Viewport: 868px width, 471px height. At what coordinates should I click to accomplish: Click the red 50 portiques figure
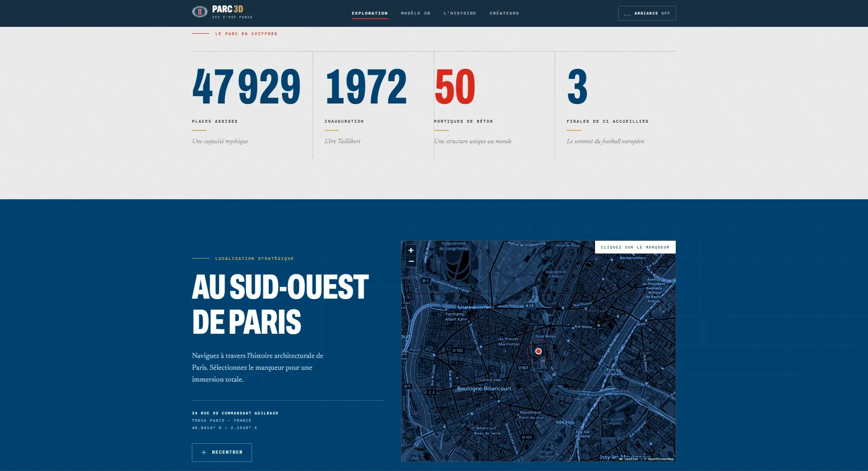(455, 86)
